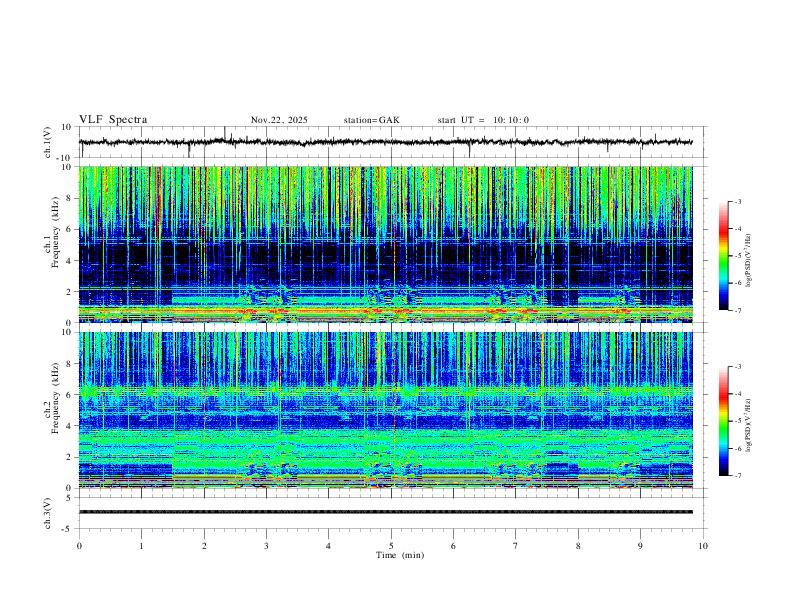Click the "9" tick on the Time axis
Image resolution: width=792 pixels, height=612 pixels.
(640, 546)
